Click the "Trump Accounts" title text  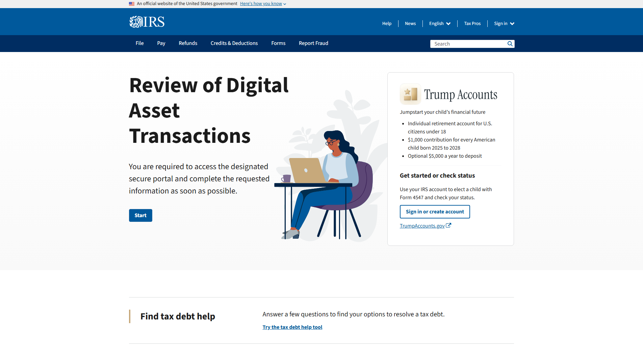(461, 95)
